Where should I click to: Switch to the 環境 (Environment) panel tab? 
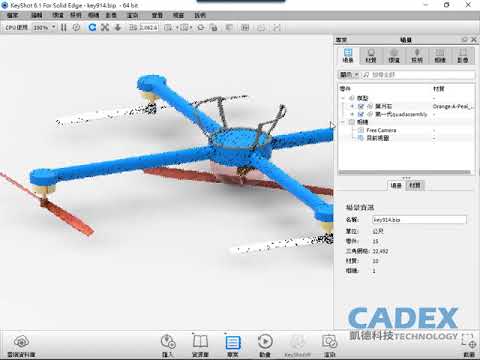[394, 55]
